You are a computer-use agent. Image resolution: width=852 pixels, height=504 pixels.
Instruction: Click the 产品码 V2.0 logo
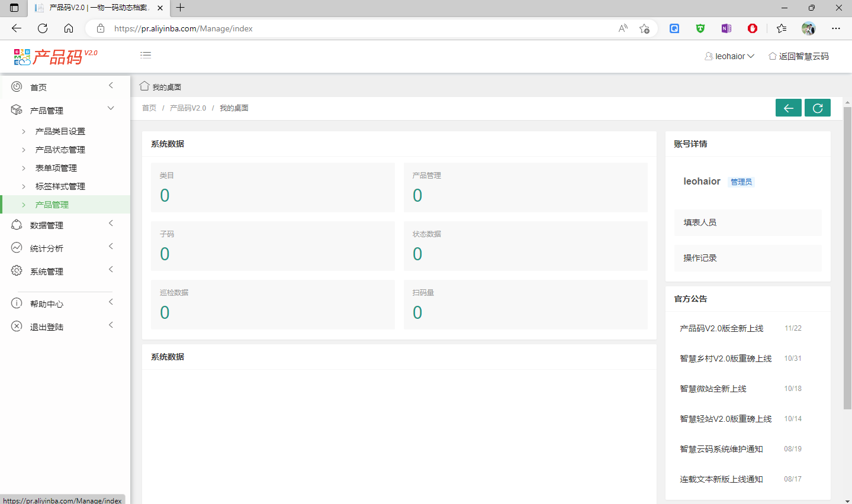pyautogui.click(x=56, y=57)
